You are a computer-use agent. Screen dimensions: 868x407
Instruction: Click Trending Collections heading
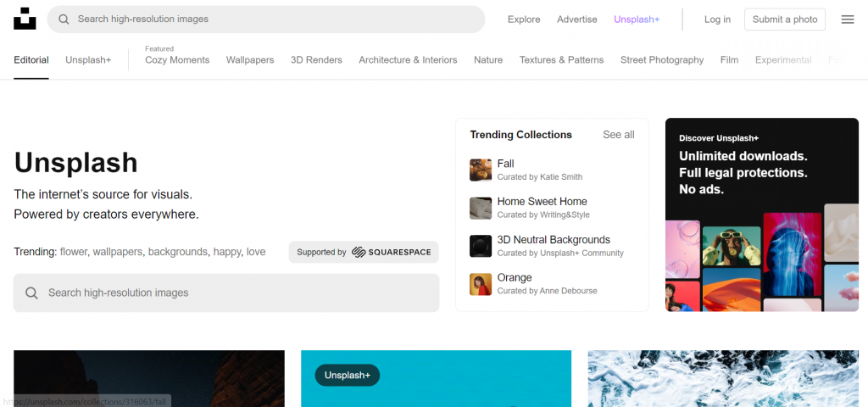click(521, 135)
